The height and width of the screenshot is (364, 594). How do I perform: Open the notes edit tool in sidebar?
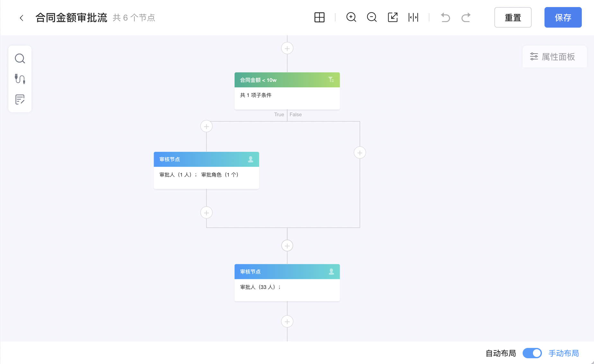pyautogui.click(x=20, y=100)
